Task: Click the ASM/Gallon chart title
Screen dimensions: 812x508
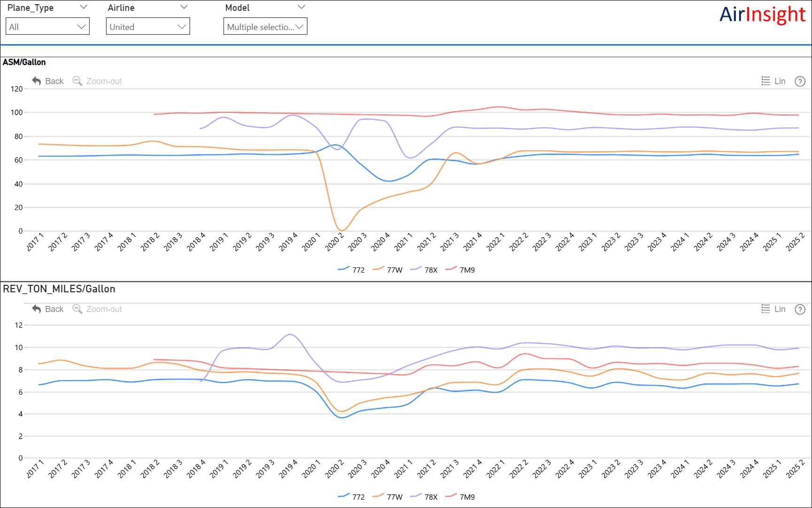Action: (x=24, y=62)
